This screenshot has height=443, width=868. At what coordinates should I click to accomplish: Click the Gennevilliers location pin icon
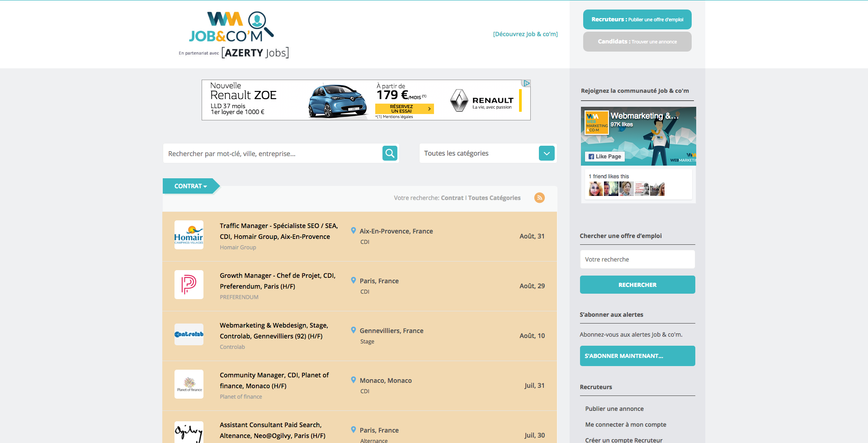point(354,330)
